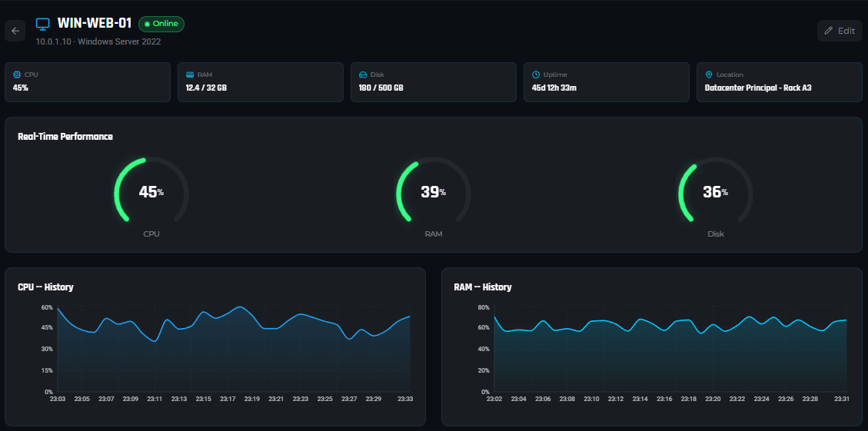868x431 pixels.
Task: Select the Uptime 45d 12h 33m card
Action: 606,82
